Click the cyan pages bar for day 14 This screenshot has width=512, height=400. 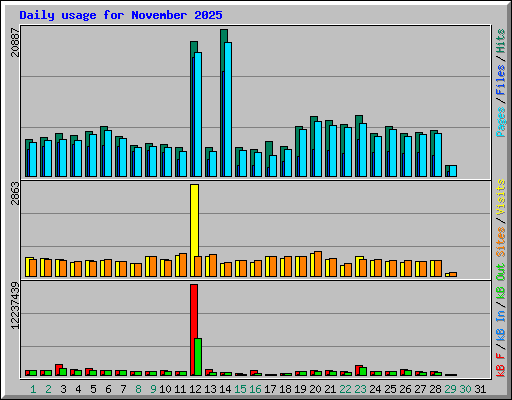click(228, 109)
